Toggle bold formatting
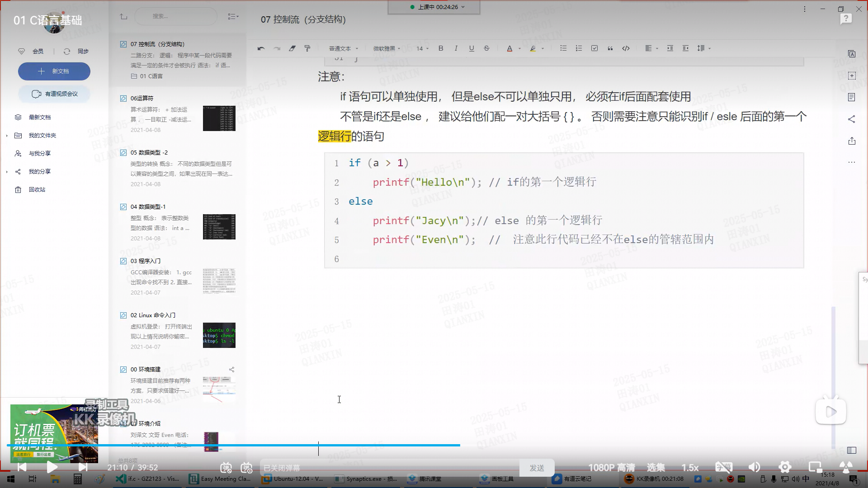Screen dimensions: 868x488 (x=441, y=48)
